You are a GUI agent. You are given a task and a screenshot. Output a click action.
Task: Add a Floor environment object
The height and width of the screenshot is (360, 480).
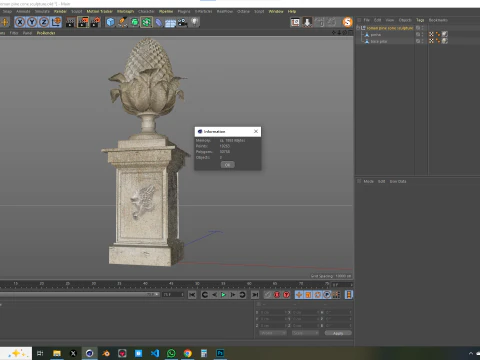[x=170, y=23]
